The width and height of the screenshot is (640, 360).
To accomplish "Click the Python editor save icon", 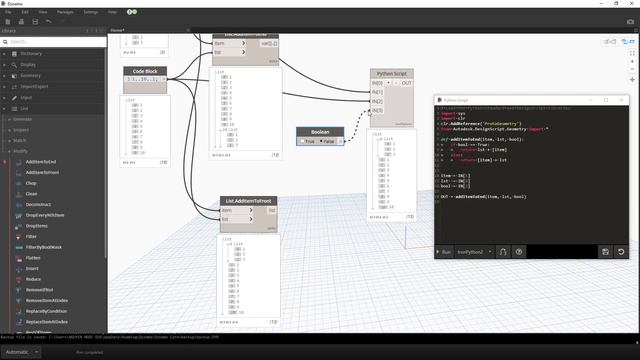I will pyautogui.click(x=605, y=252).
